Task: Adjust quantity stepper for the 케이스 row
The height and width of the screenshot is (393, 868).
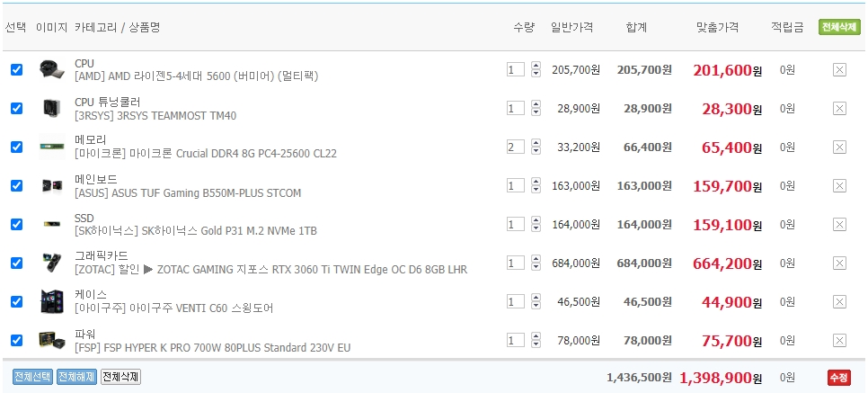Action: pyautogui.click(x=536, y=301)
